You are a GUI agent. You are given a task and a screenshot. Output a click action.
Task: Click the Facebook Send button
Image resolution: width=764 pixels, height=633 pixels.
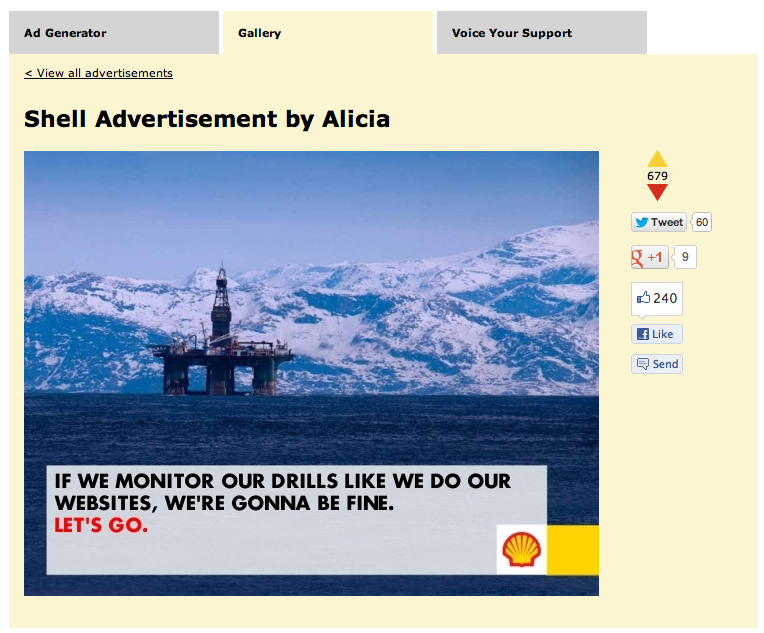656,364
